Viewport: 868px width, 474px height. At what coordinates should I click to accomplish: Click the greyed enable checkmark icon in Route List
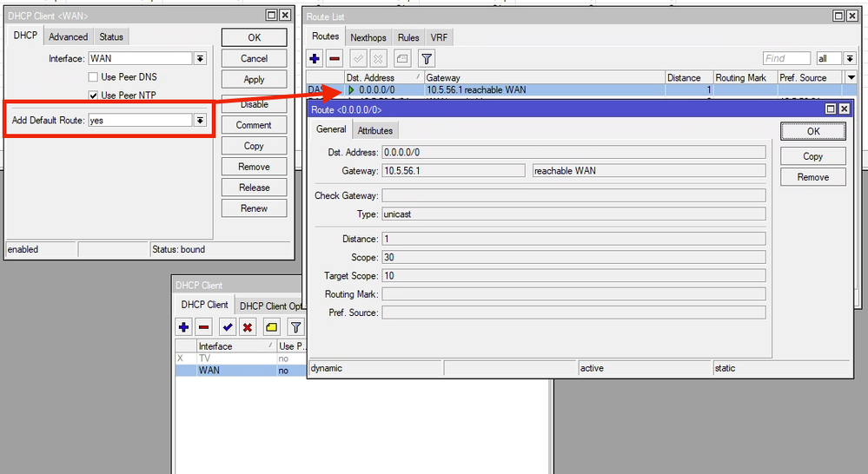[x=358, y=58]
